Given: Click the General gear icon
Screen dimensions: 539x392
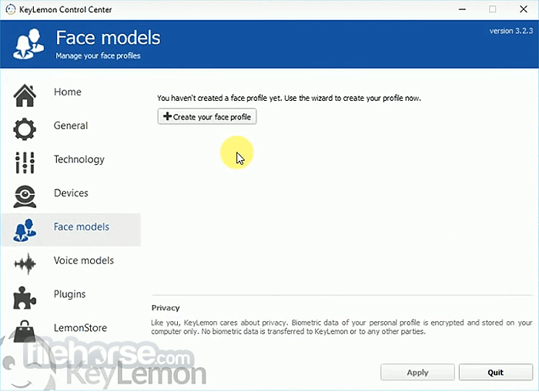Looking at the screenshot, I should [x=25, y=129].
